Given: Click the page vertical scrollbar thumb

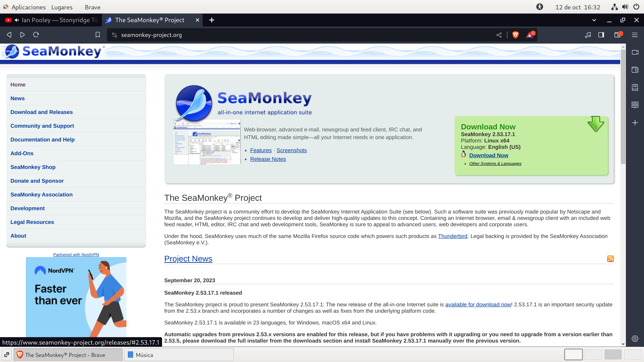Looking at the screenshot, I should click(623, 107).
